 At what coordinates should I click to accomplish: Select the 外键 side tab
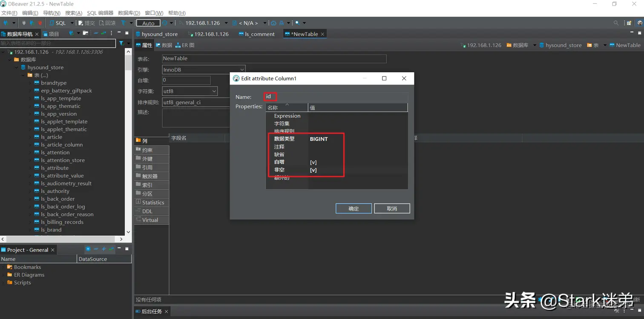click(152, 159)
